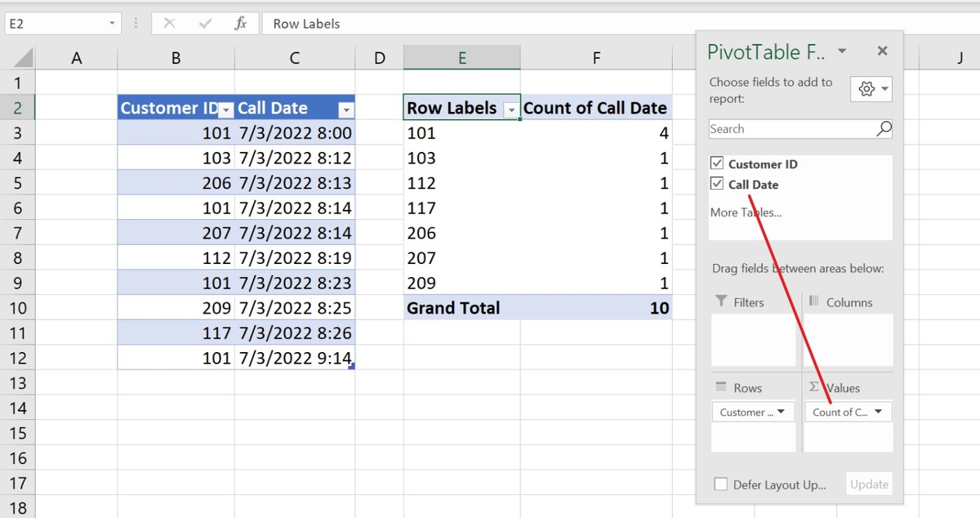Click the Cancel (X) icon in the formula bar

(x=171, y=24)
